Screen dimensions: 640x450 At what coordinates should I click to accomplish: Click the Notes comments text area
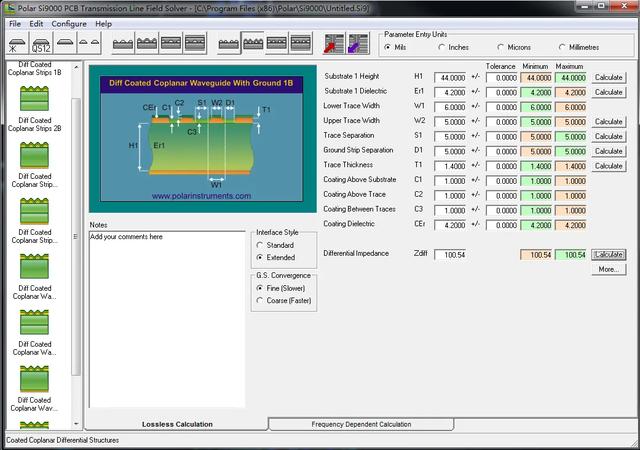click(x=167, y=319)
